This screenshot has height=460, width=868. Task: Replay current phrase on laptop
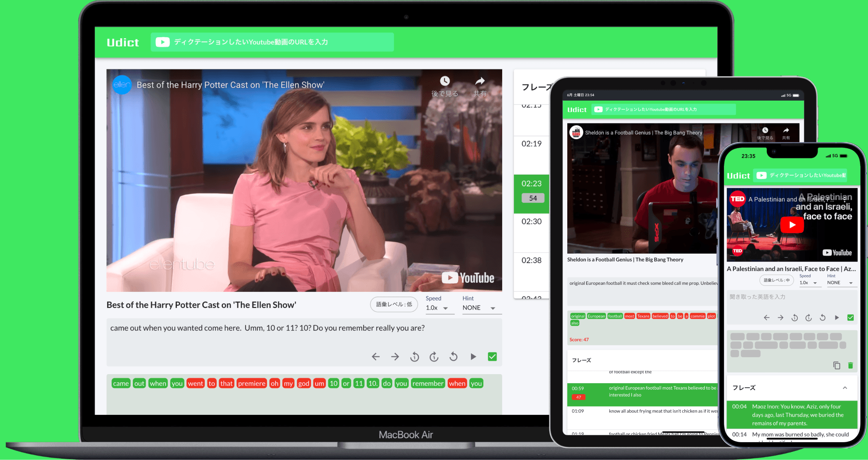[x=454, y=357]
